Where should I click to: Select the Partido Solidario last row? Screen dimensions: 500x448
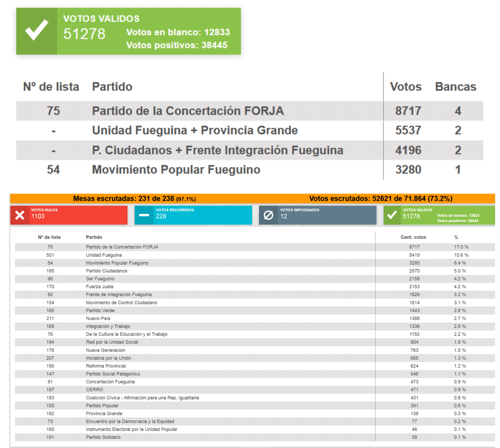255,437
